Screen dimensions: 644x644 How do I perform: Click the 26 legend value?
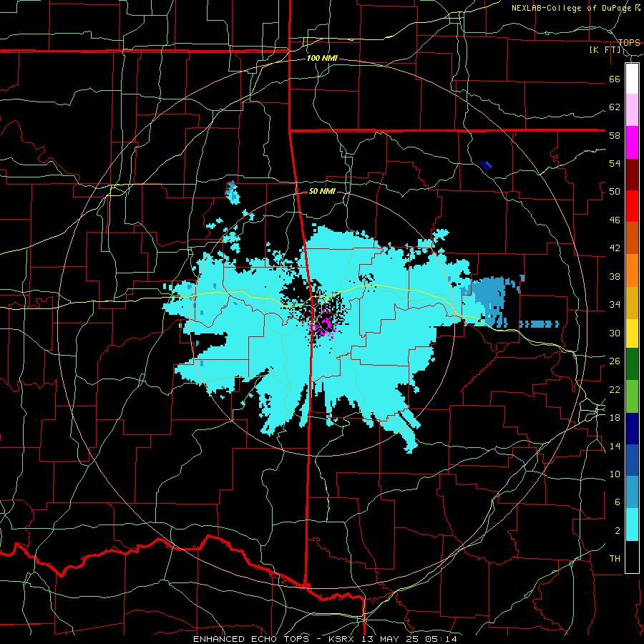click(x=615, y=361)
